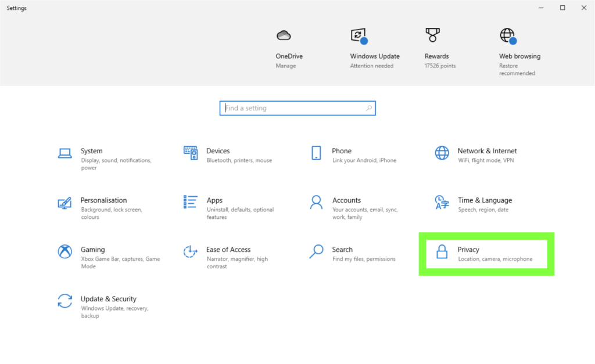Click 'Link your Android, iPhone' description
The width and height of the screenshot is (595, 364).
point(364,160)
